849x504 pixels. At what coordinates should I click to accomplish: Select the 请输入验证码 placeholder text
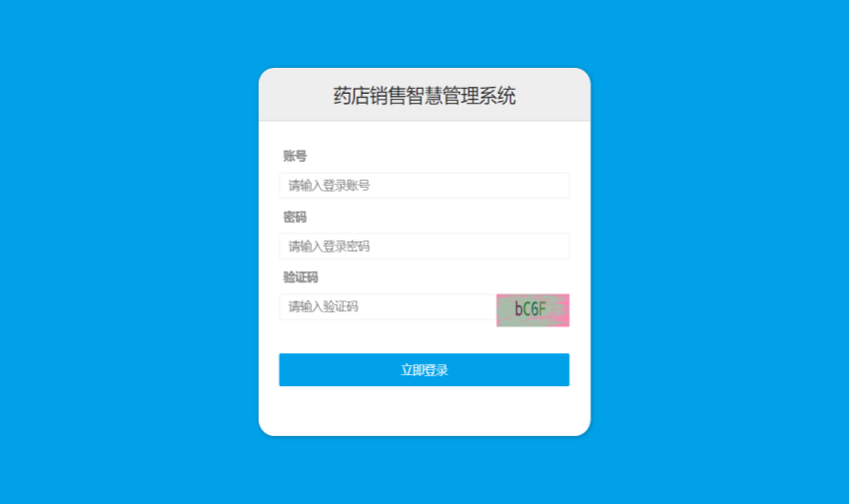point(324,307)
